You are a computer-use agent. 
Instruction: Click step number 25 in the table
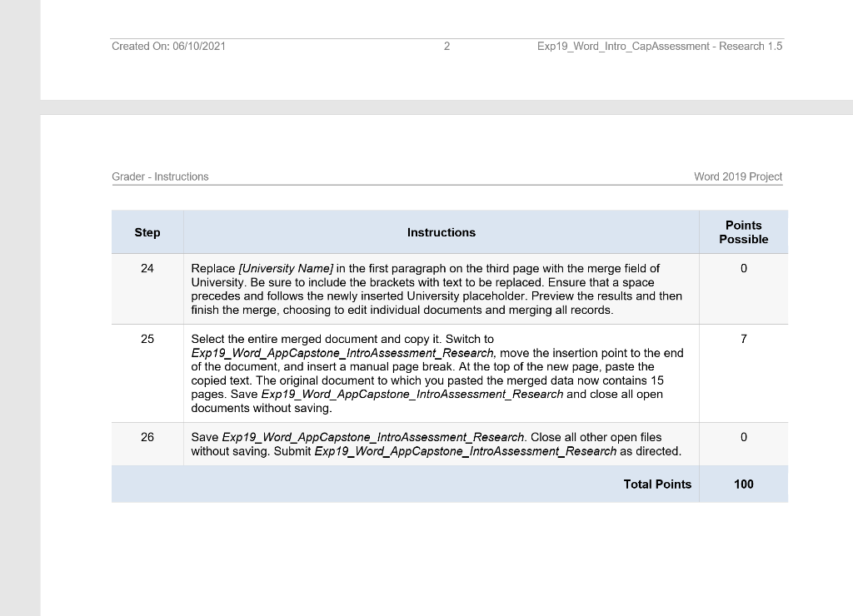coord(147,339)
